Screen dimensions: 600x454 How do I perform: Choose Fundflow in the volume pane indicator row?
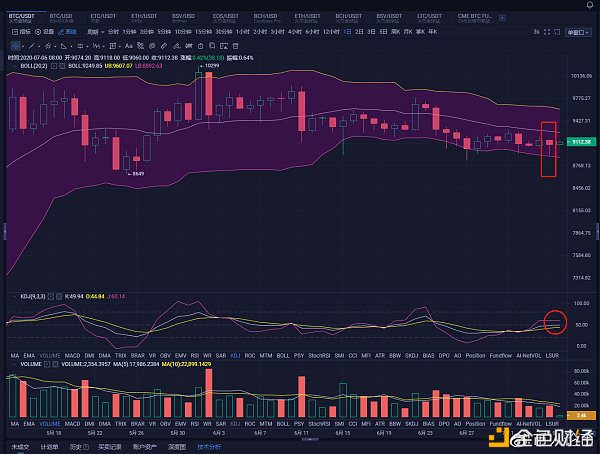[501, 424]
